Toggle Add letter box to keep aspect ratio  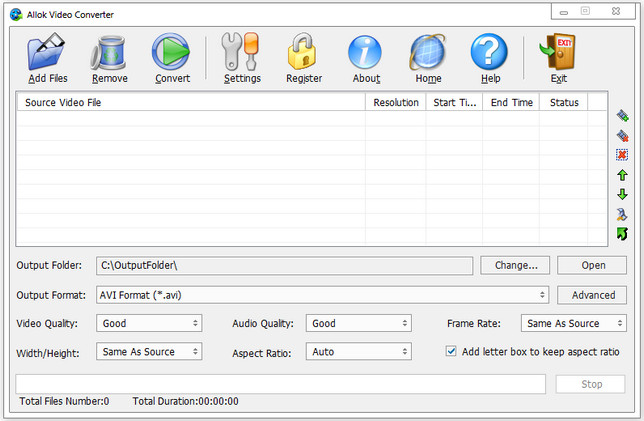451,351
